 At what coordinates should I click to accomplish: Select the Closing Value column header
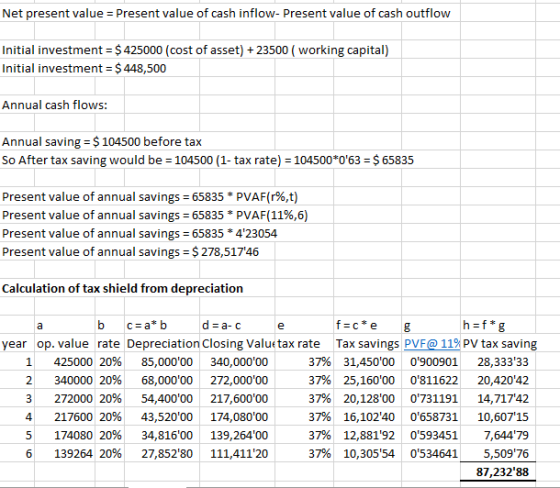pyautogui.click(x=238, y=344)
